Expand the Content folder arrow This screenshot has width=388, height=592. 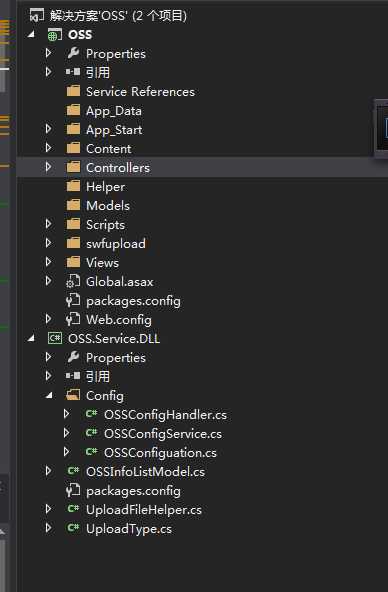[x=48, y=148]
